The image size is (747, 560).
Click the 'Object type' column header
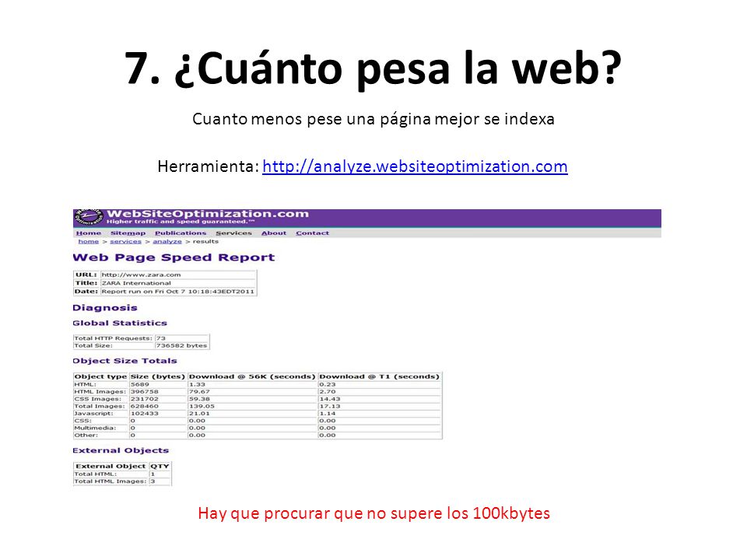coord(100,376)
